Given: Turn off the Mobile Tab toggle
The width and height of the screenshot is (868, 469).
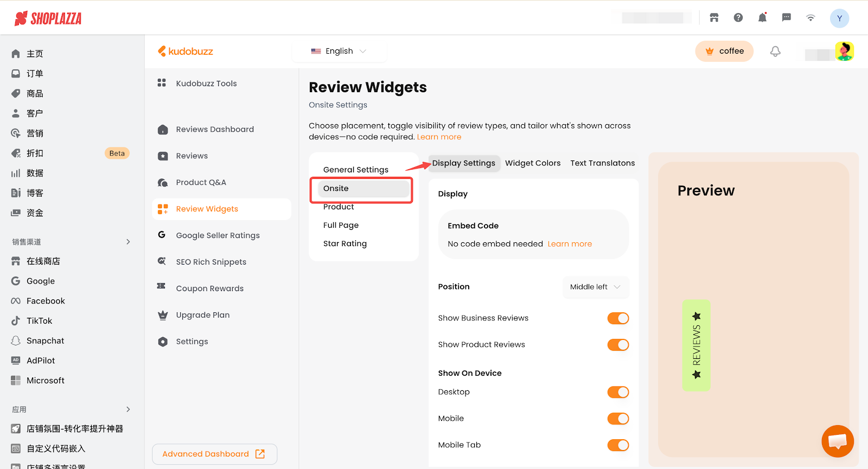Looking at the screenshot, I should (617, 445).
